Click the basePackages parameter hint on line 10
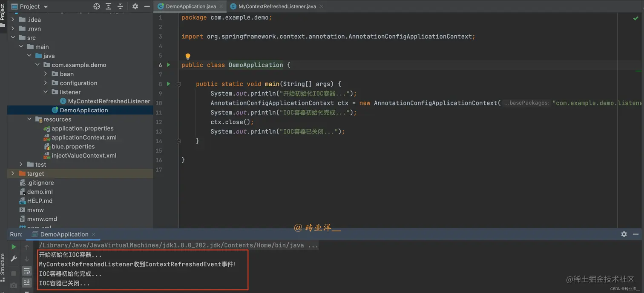Image resolution: width=644 pixels, height=293 pixels. pos(526,103)
